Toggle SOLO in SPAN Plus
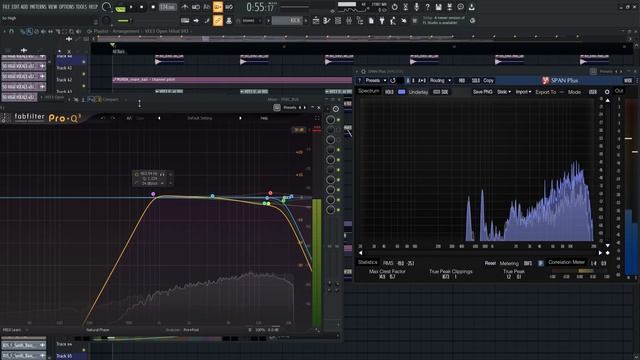 point(476,80)
